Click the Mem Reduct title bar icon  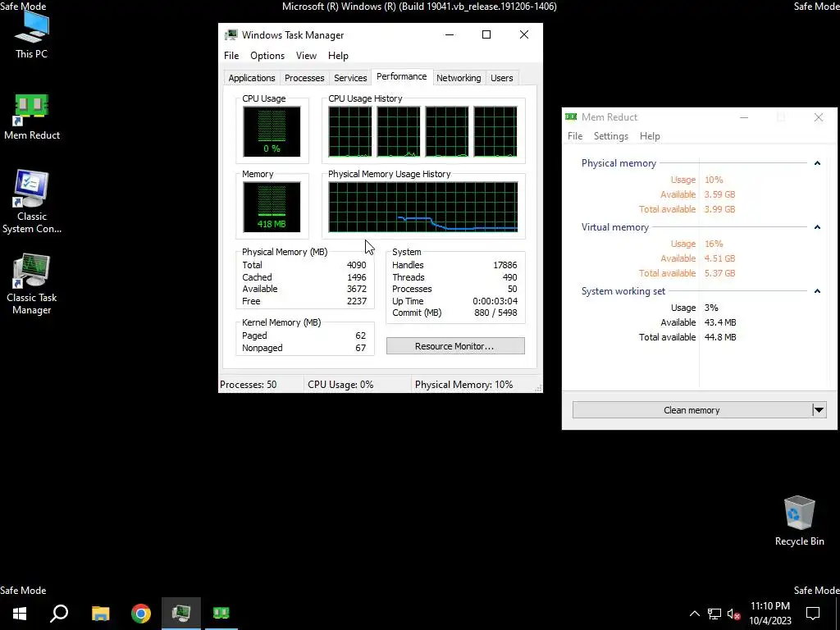(571, 116)
